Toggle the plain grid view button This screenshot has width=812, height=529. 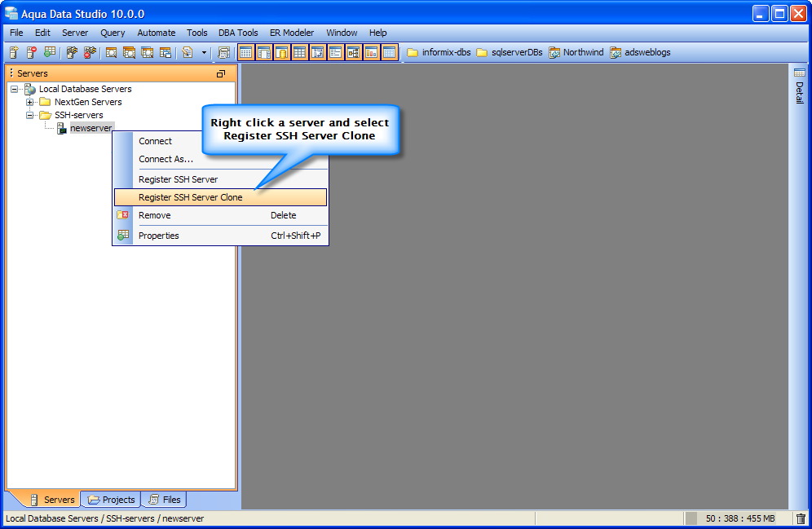(299, 52)
